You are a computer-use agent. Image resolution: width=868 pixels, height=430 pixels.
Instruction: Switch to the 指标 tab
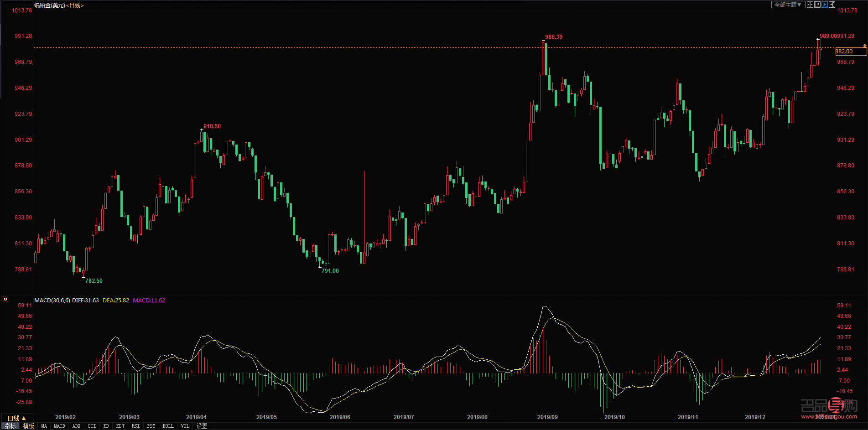(10, 425)
